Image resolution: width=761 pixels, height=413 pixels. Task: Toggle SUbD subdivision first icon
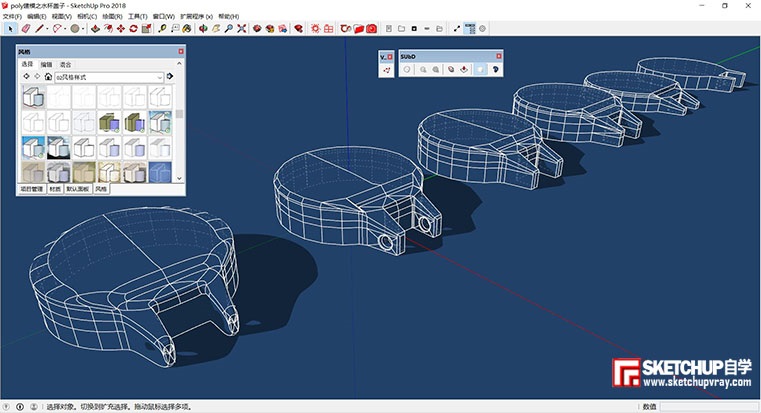coord(408,71)
